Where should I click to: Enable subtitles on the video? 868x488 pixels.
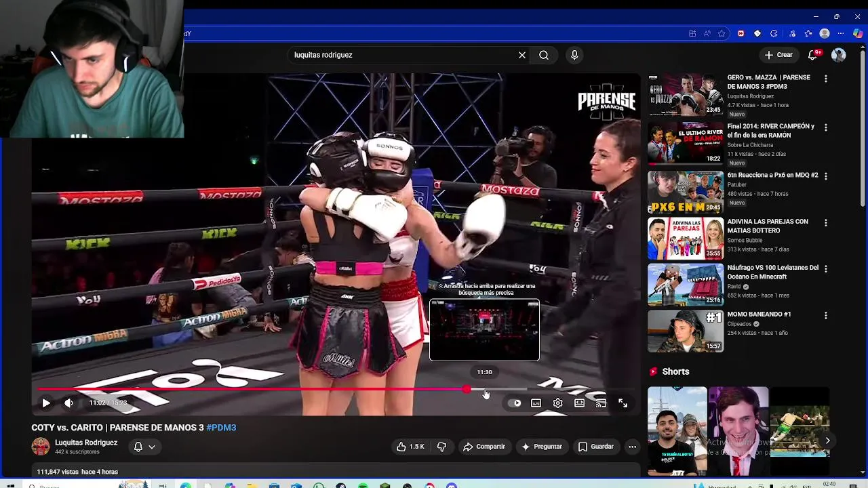coord(536,403)
